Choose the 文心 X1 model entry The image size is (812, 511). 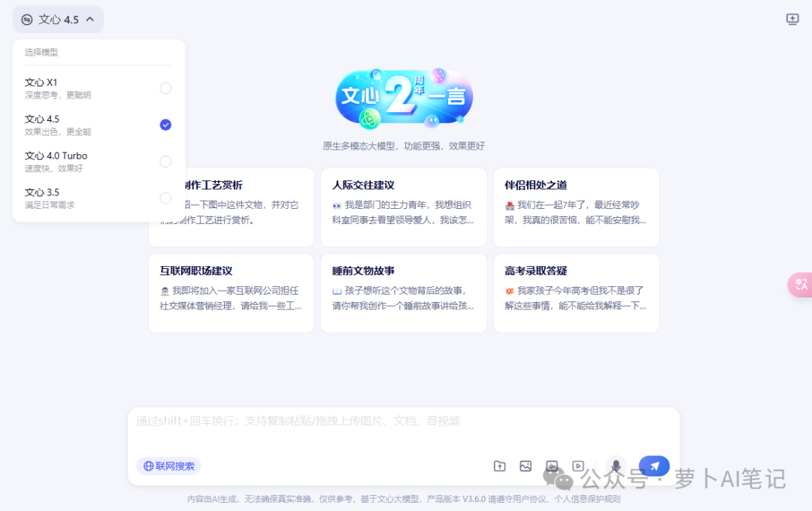98,88
